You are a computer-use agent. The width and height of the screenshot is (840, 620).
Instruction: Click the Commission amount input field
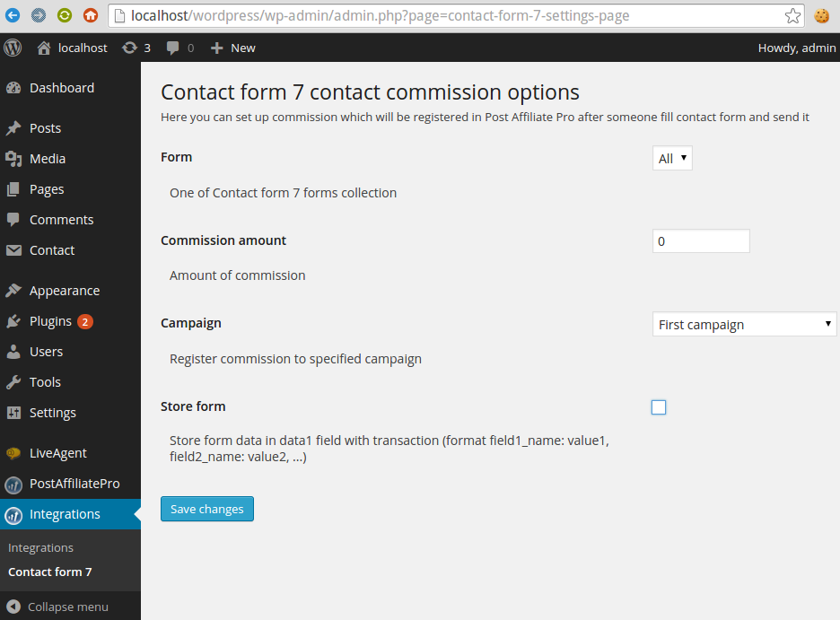(x=700, y=241)
